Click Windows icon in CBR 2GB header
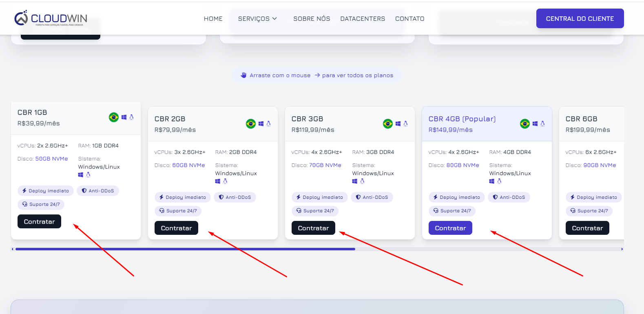This screenshot has height=314, width=644. [x=261, y=124]
